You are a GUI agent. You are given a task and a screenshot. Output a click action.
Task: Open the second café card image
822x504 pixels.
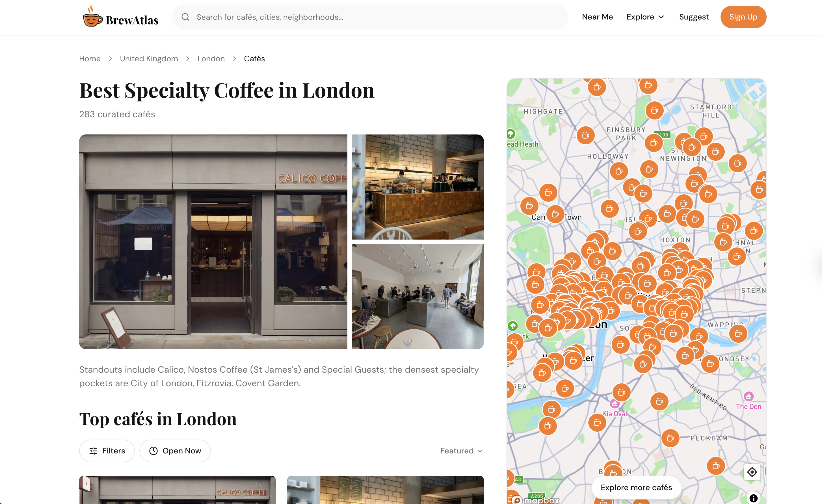[x=385, y=490]
